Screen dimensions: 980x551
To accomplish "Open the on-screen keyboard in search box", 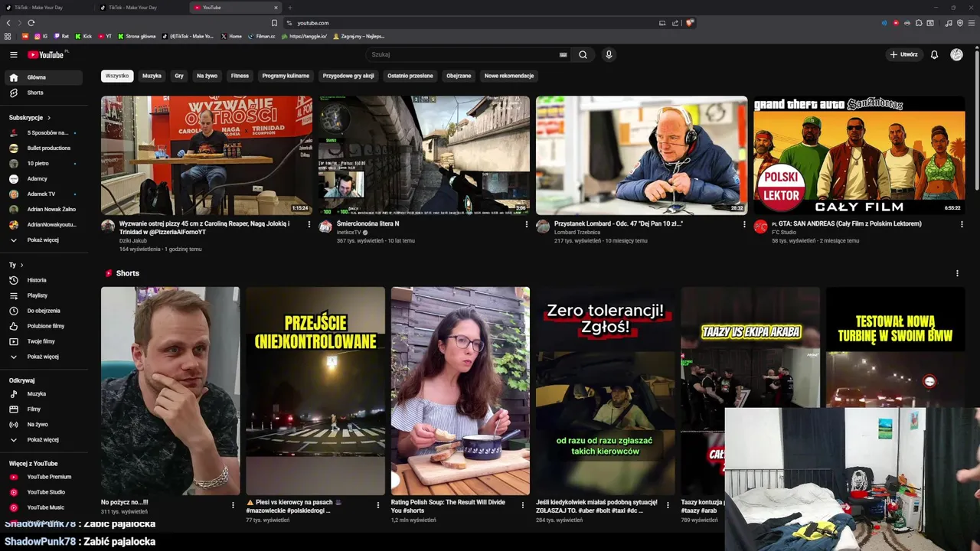I will coord(563,55).
